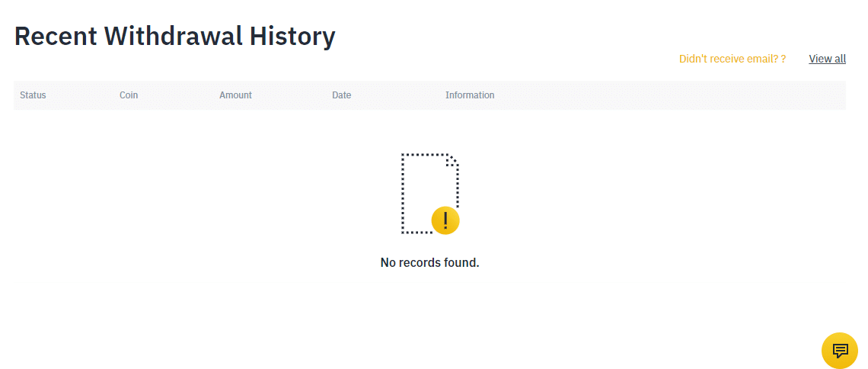Click the blank space beneath the Status column

61,194
